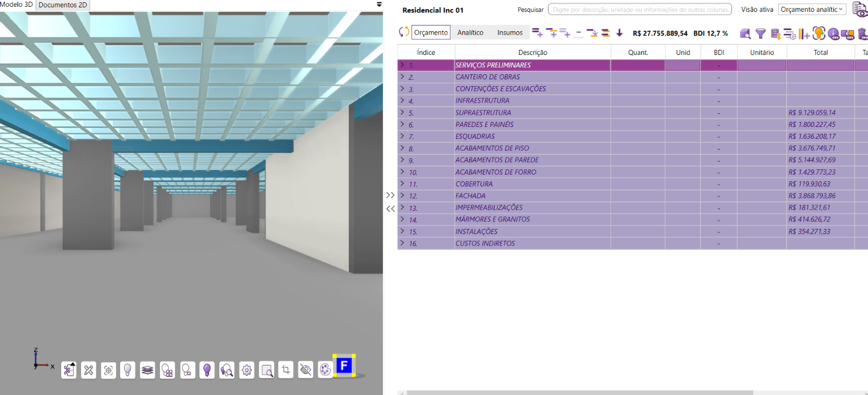868x395 pixels.
Task: Expand row 5 SUPRAESTRUTURA
Action: click(x=402, y=112)
